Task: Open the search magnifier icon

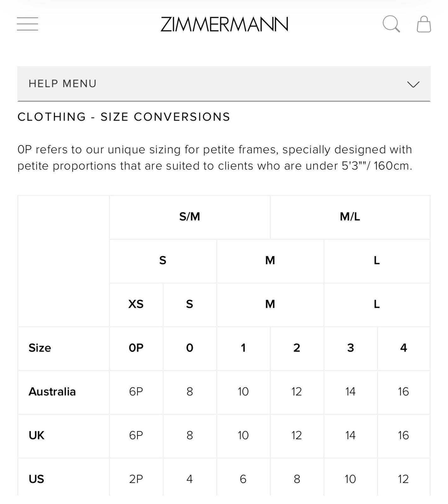Action: click(391, 24)
